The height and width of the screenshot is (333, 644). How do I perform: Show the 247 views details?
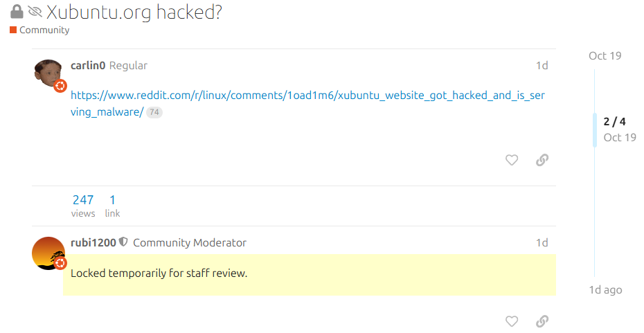(83, 206)
